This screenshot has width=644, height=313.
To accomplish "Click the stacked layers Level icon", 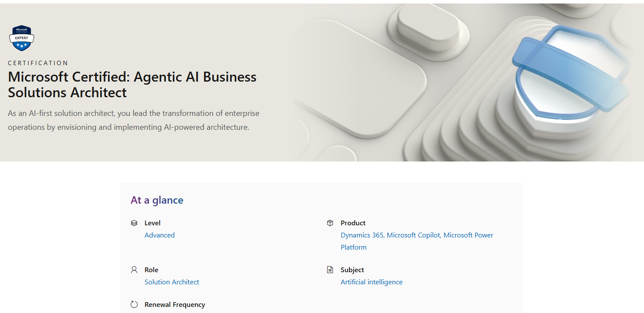I will 134,223.
